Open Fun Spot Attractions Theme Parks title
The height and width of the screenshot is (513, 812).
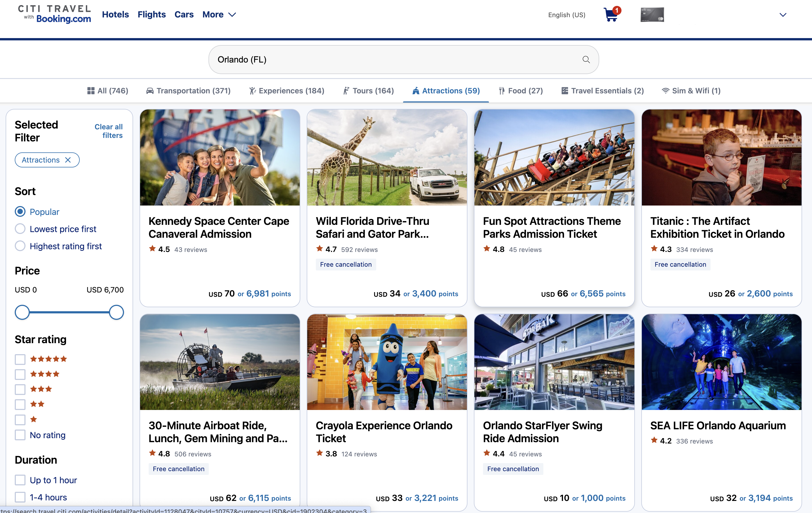[552, 228]
